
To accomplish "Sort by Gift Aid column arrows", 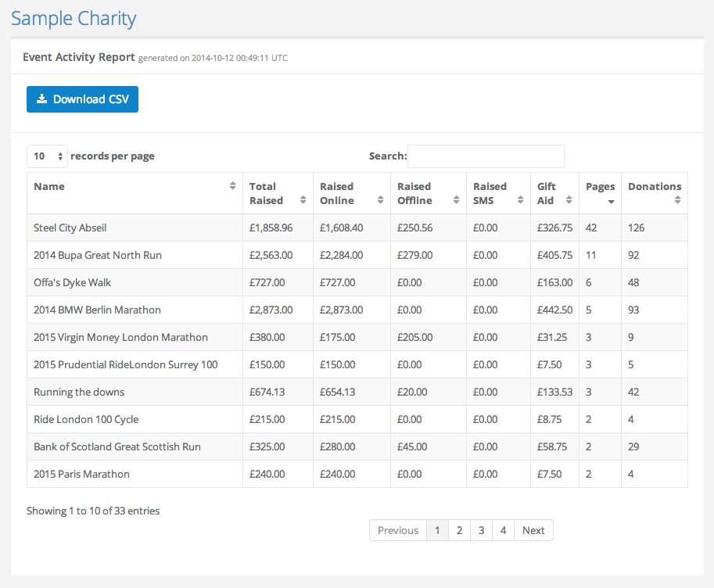I will 569,200.
